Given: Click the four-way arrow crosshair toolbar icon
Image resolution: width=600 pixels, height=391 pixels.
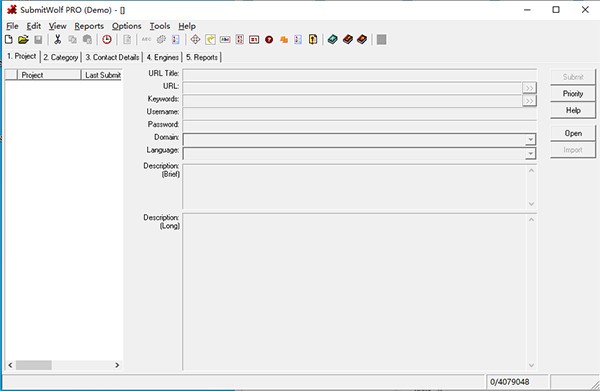Looking at the screenshot, I should click(195, 39).
